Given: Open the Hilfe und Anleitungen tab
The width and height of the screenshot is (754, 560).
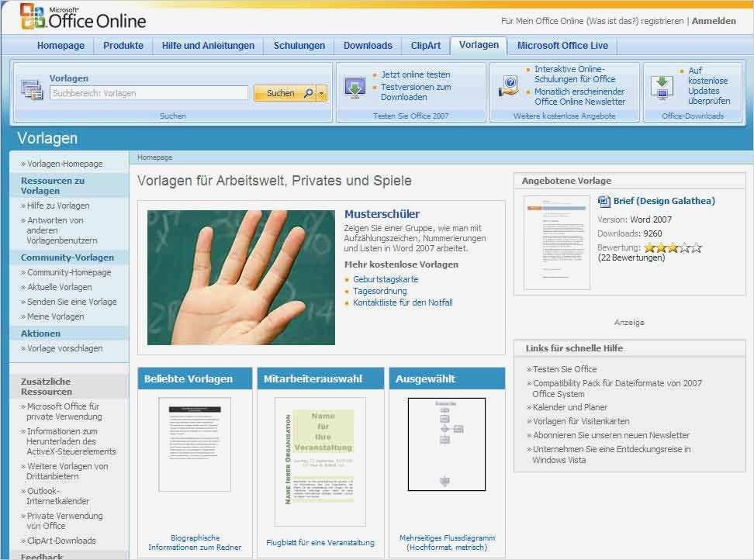Looking at the screenshot, I should pyautogui.click(x=208, y=46).
